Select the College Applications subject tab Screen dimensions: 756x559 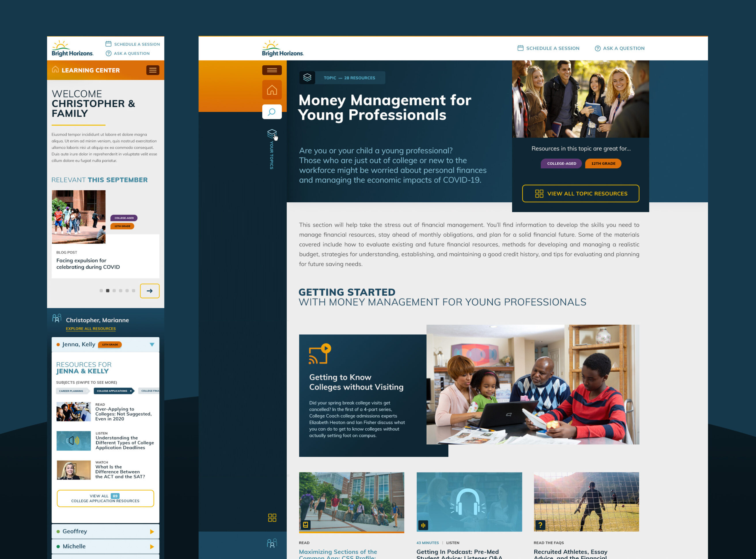click(x=114, y=391)
